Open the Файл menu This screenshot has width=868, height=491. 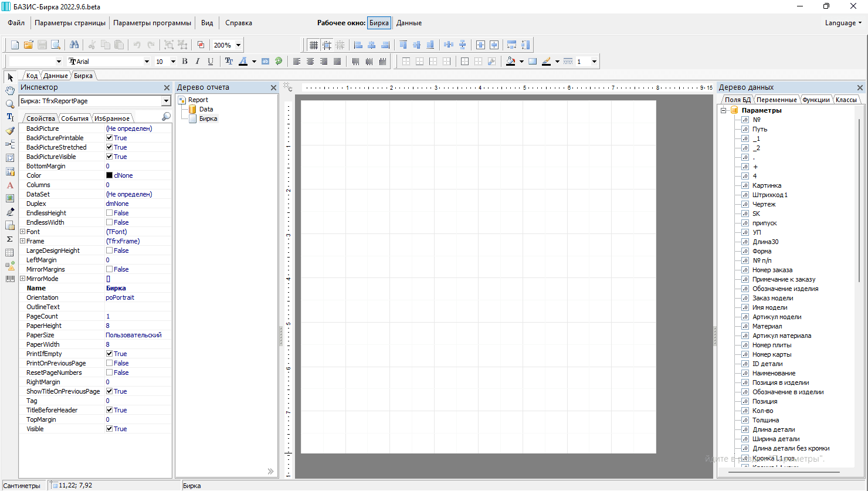[16, 23]
